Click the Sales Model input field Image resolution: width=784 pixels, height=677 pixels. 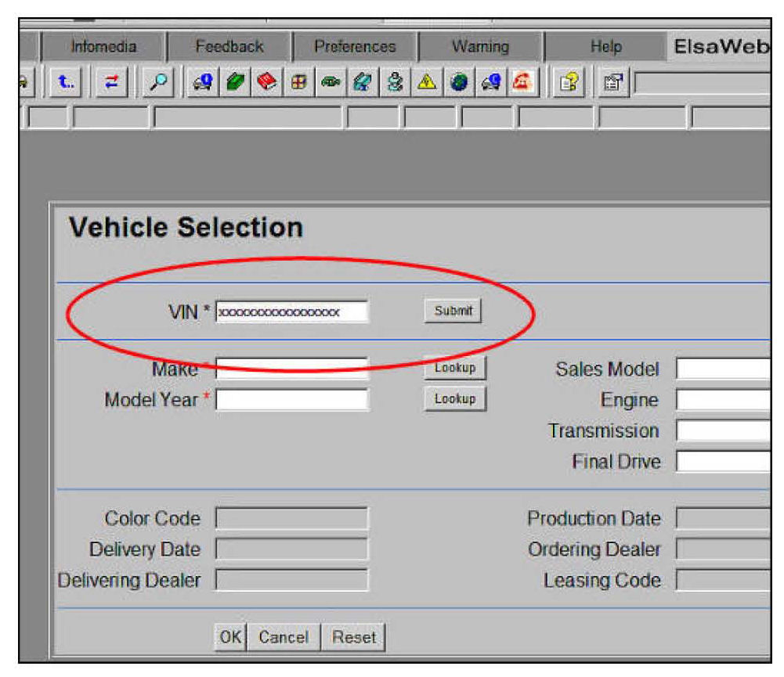(724, 369)
